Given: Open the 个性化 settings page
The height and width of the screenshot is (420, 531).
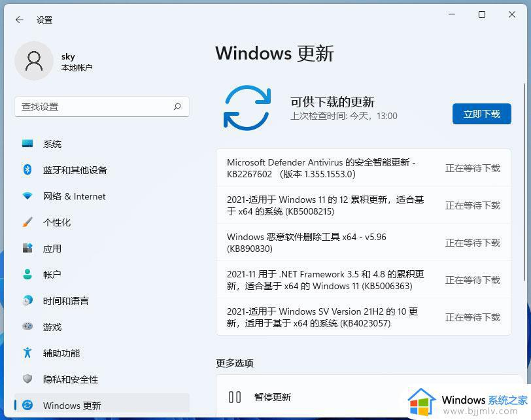Looking at the screenshot, I should pyautogui.click(x=101, y=222).
